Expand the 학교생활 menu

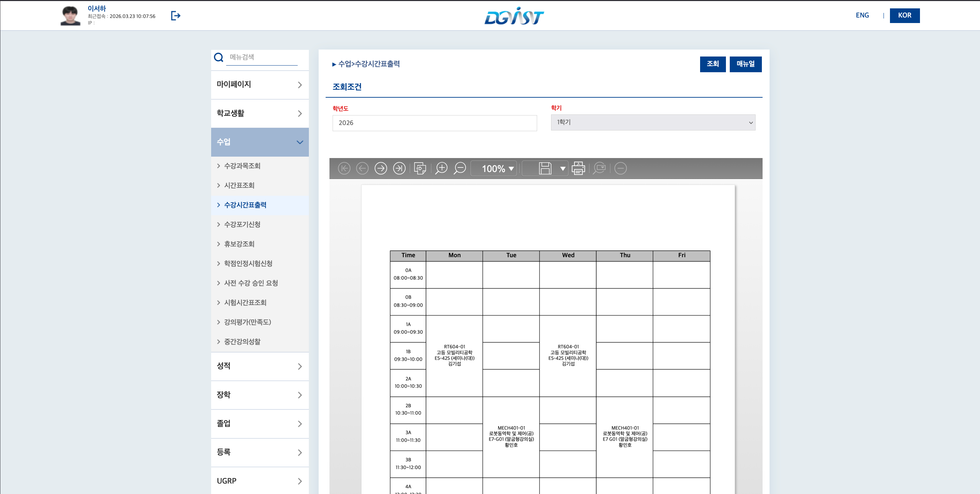point(260,113)
